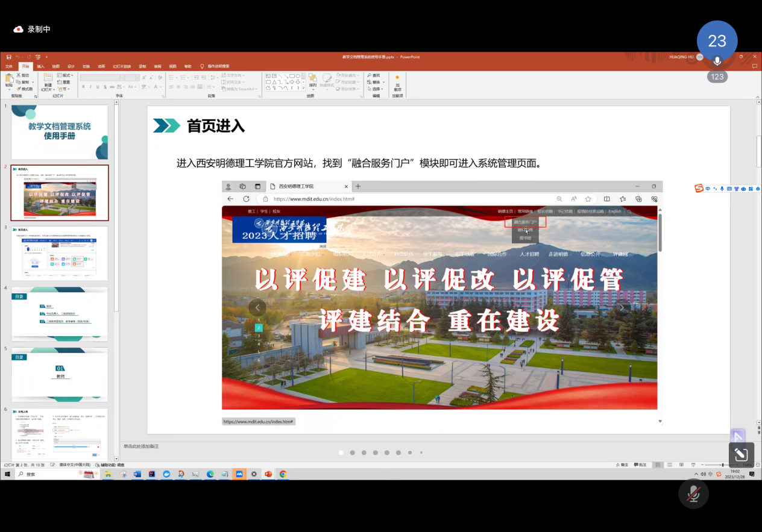Click the Paste (粘贴) icon

(x=9, y=80)
